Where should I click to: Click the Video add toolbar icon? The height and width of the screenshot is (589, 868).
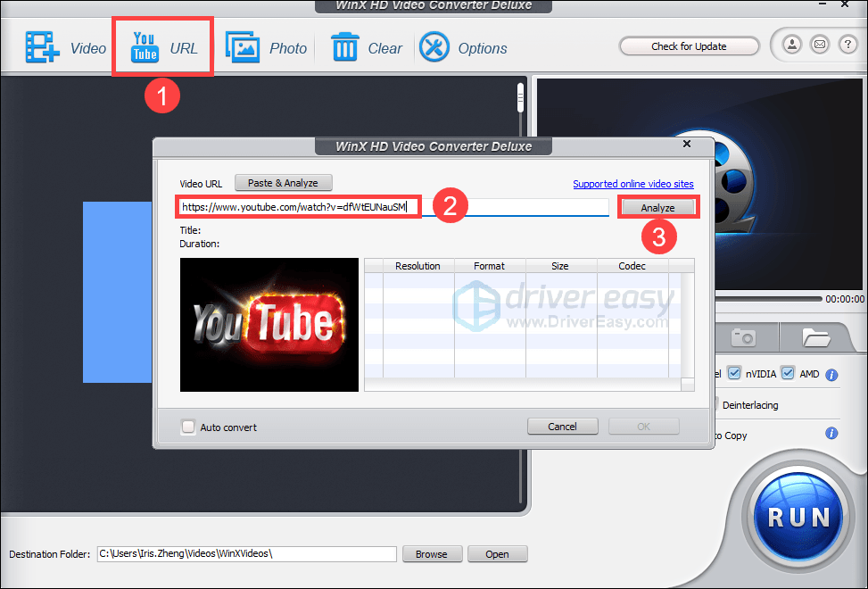[41, 48]
